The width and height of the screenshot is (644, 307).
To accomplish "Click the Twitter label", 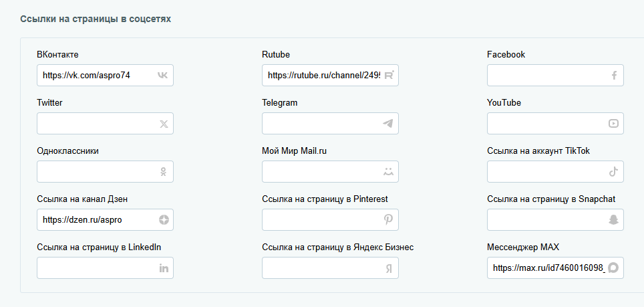I will click(x=49, y=103).
